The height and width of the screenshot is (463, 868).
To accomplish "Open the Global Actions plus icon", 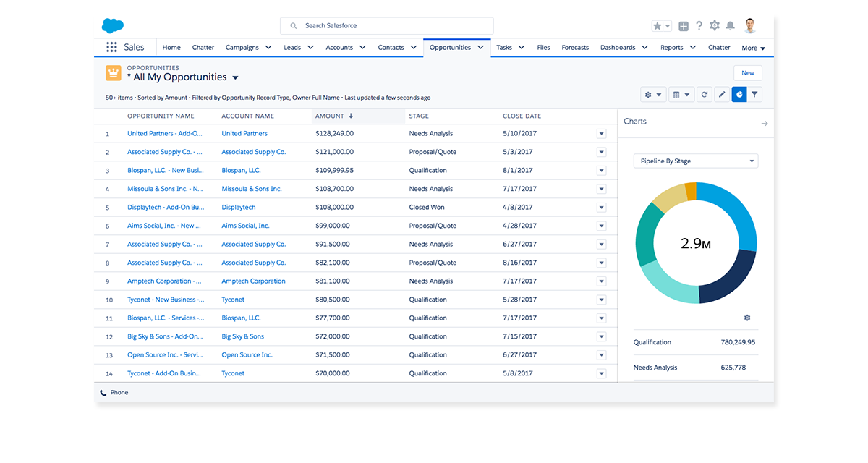I will 684,26.
